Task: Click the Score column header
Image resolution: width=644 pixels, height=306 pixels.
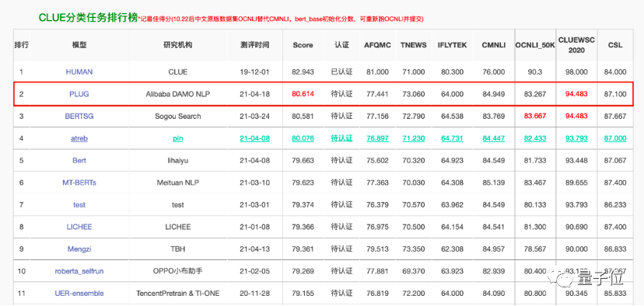Action: point(303,45)
